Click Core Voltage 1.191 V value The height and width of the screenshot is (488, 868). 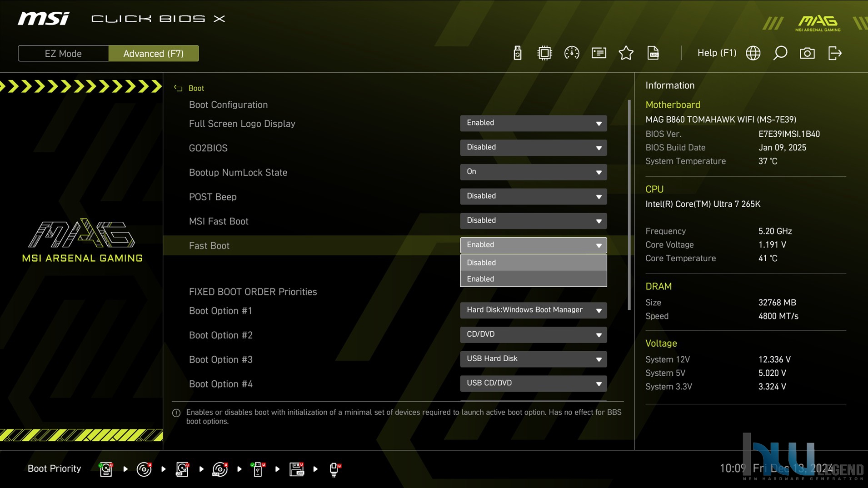[x=772, y=245]
